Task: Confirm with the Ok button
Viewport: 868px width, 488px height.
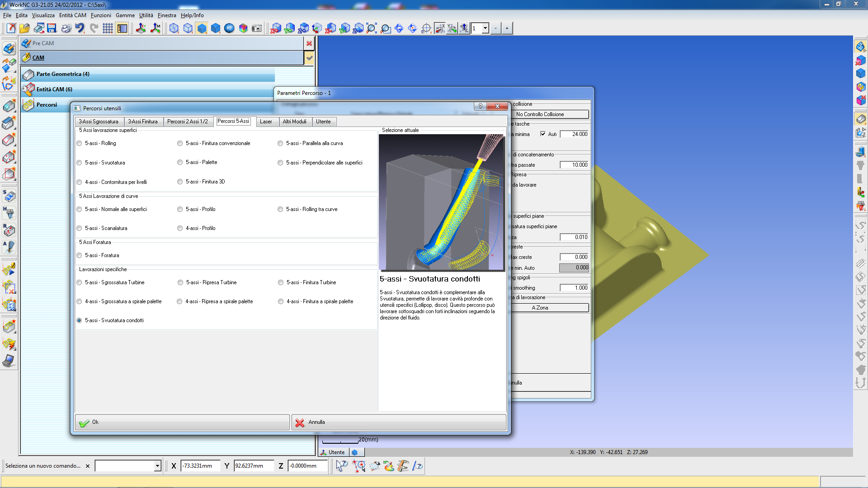Action: click(182, 422)
